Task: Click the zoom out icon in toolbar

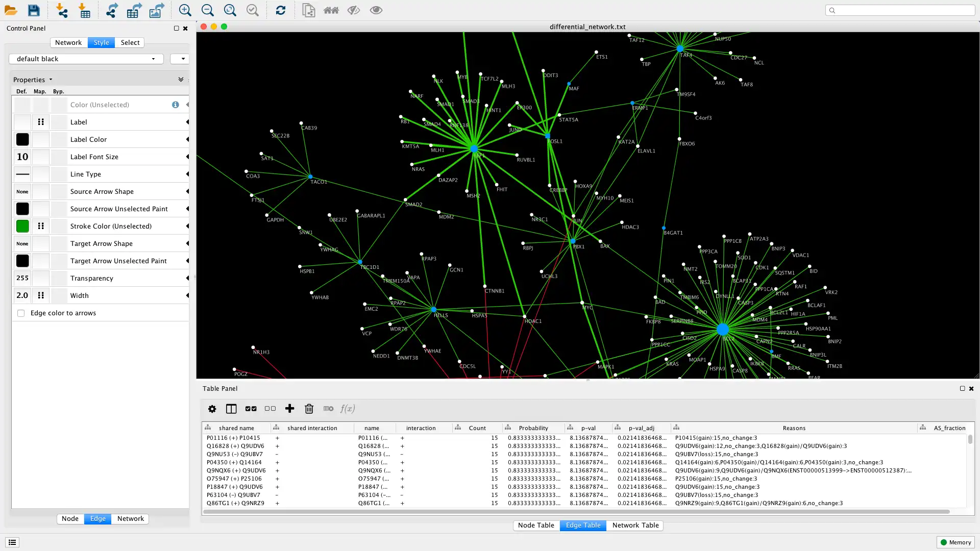Action: [x=207, y=10]
